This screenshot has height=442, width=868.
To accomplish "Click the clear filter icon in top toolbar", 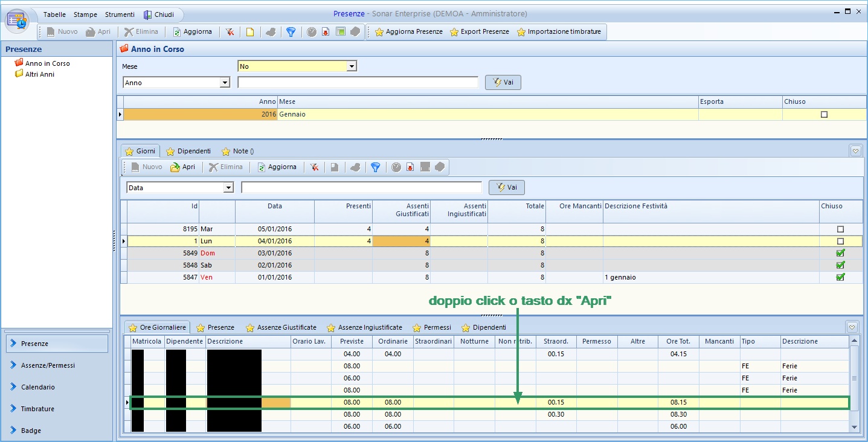I will tap(230, 32).
